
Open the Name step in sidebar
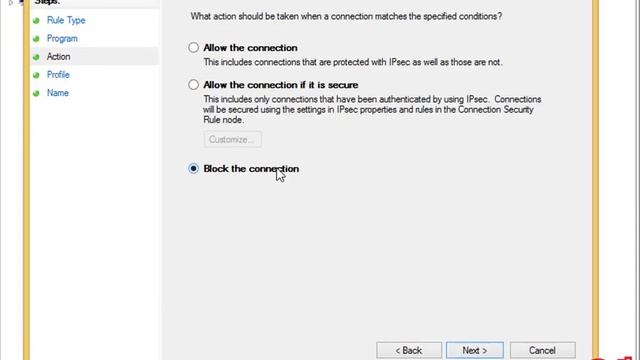pyautogui.click(x=58, y=93)
